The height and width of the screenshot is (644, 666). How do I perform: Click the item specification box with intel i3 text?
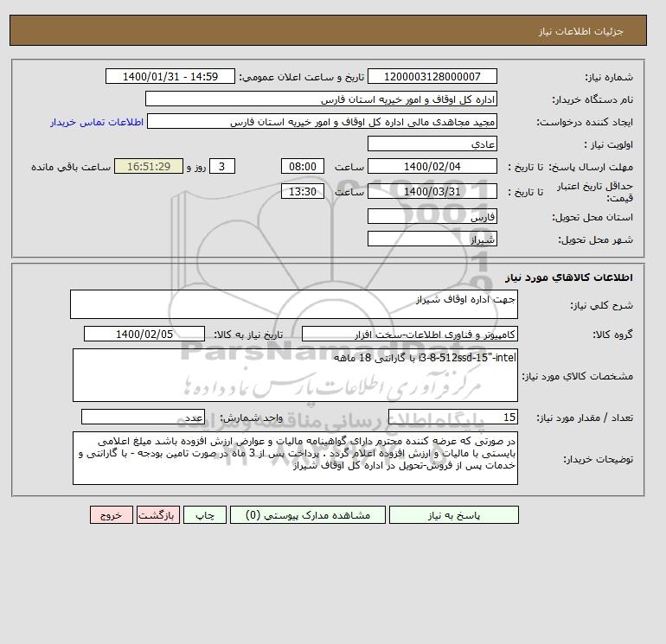[x=295, y=375]
